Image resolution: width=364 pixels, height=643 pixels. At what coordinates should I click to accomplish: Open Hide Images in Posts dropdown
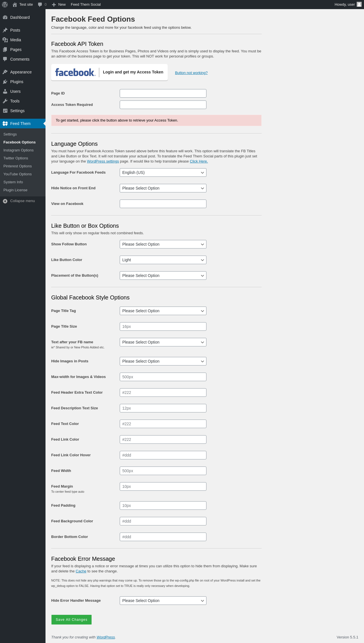(163, 361)
